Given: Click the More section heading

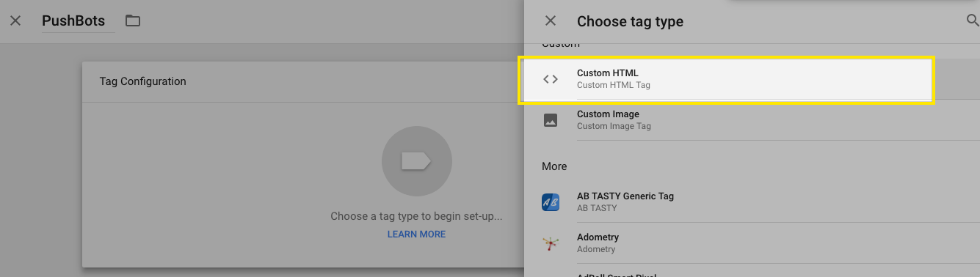Looking at the screenshot, I should (x=554, y=166).
